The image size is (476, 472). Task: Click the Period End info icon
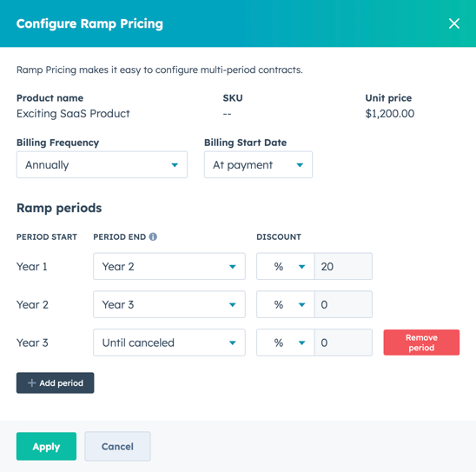pyautogui.click(x=153, y=236)
